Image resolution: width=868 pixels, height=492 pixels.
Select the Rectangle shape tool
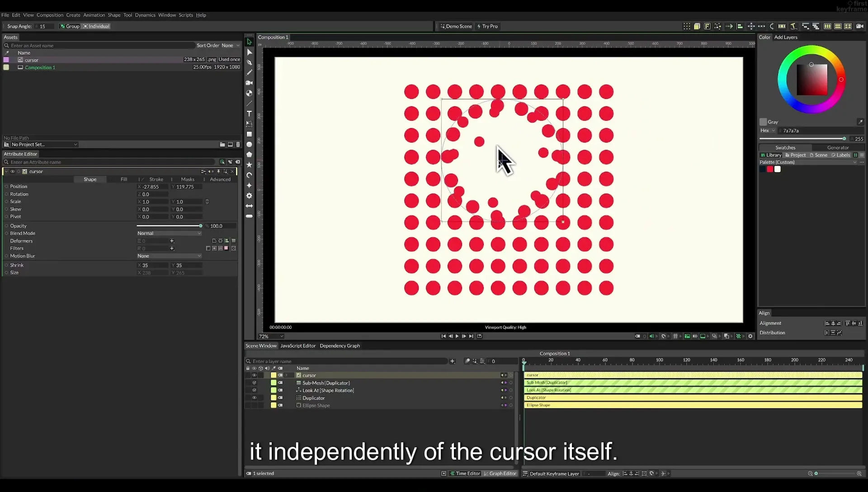pos(249,134)
